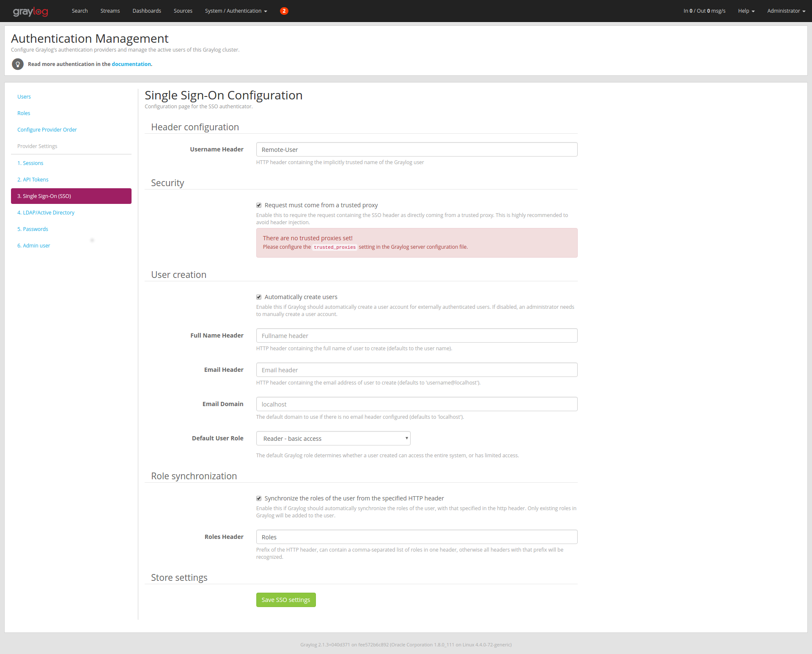812x654 pixels.
Task: Select the 6. Admin user provider
Action: tap(33, 246)
